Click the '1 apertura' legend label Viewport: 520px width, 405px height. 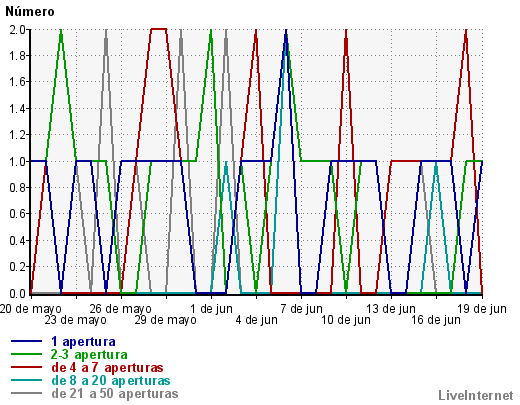pyautogui.click(x=83, y=342)
